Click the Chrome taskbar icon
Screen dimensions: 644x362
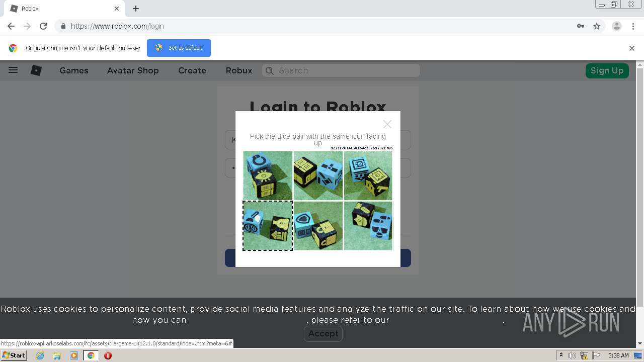point(91,355)
